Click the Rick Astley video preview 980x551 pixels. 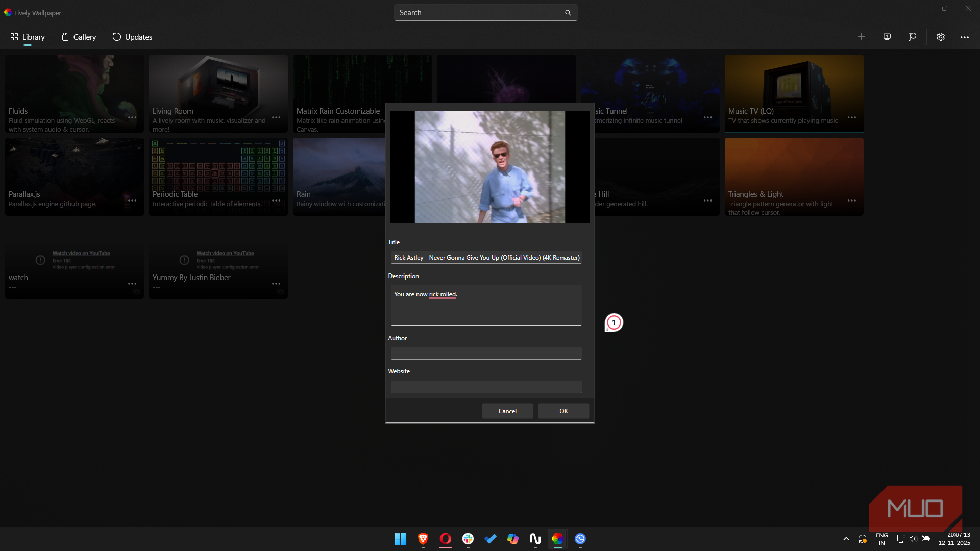click(x=489, y=167)
